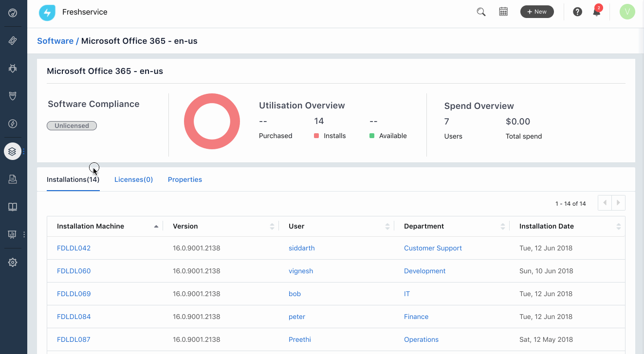Open the Assets layers icon
The height and width of the screenshot is (354, 644).
(13, 151)
